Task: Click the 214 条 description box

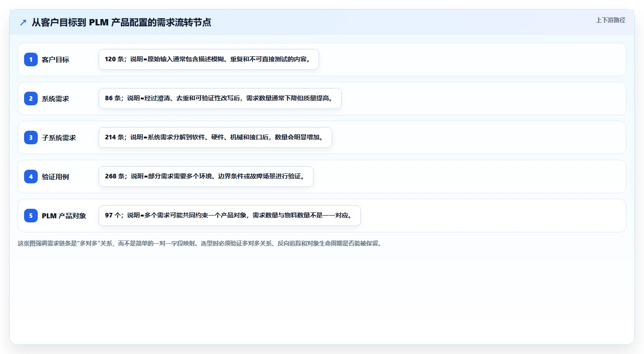Action: click(x=215, y=138)
